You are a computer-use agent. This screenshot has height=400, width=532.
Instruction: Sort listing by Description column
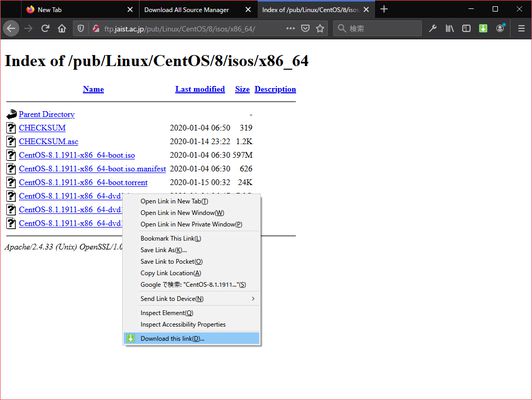(275, 89)
